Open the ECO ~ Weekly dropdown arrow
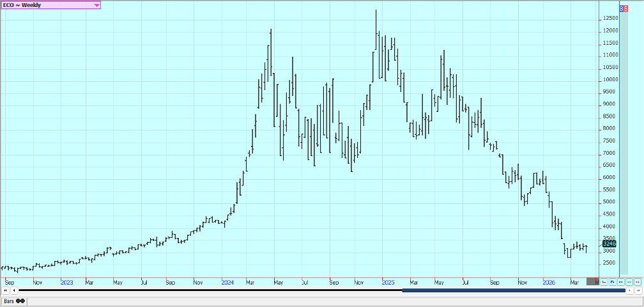The image size is (644, 307). pos(96,4)
